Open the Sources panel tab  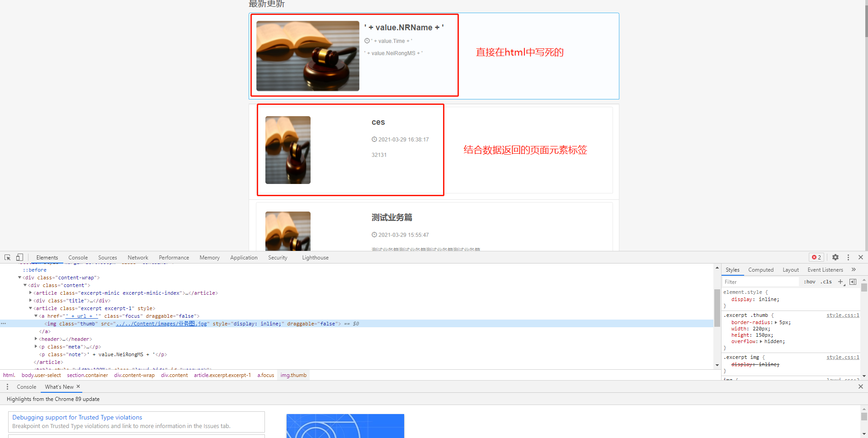click(108, 257)
